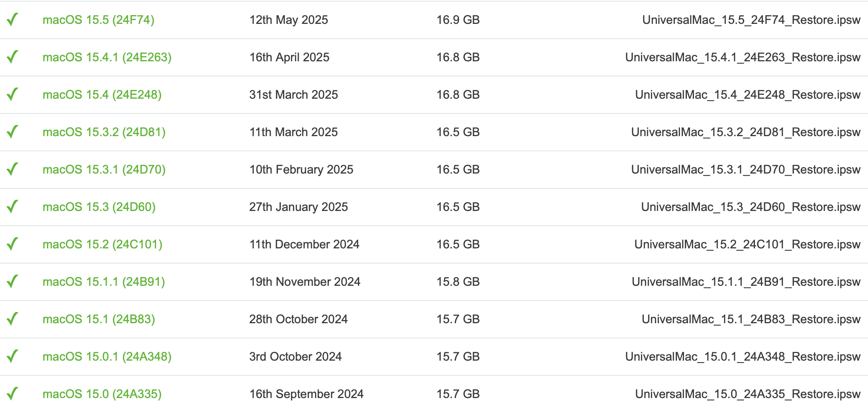Click the 16.9 GB size cell
The width and height of the screenshot is (868, 410).
click(x=458, y=20)
